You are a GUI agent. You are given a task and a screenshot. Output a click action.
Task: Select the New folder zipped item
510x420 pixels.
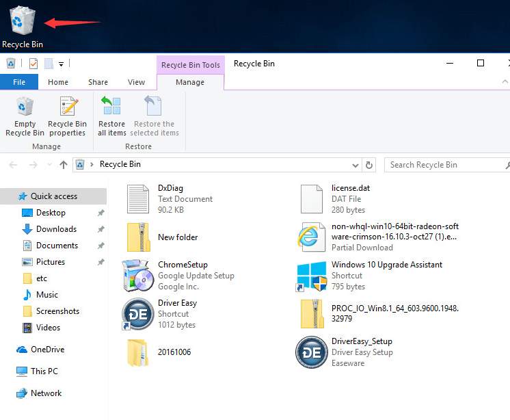point(139,237)
